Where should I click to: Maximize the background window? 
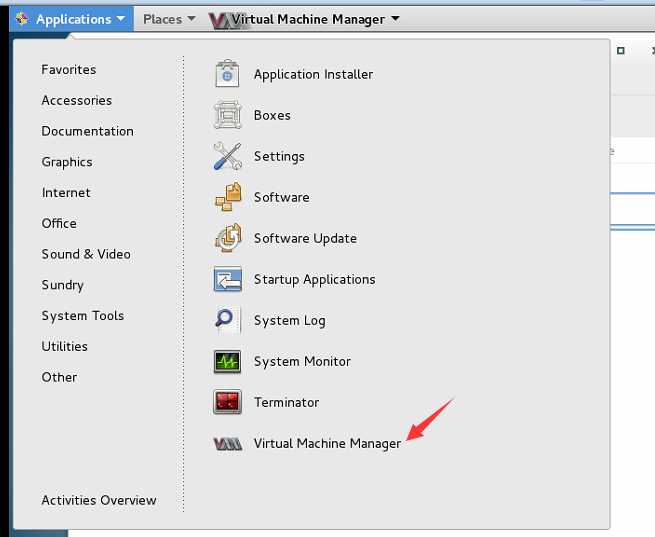point(621,51)
